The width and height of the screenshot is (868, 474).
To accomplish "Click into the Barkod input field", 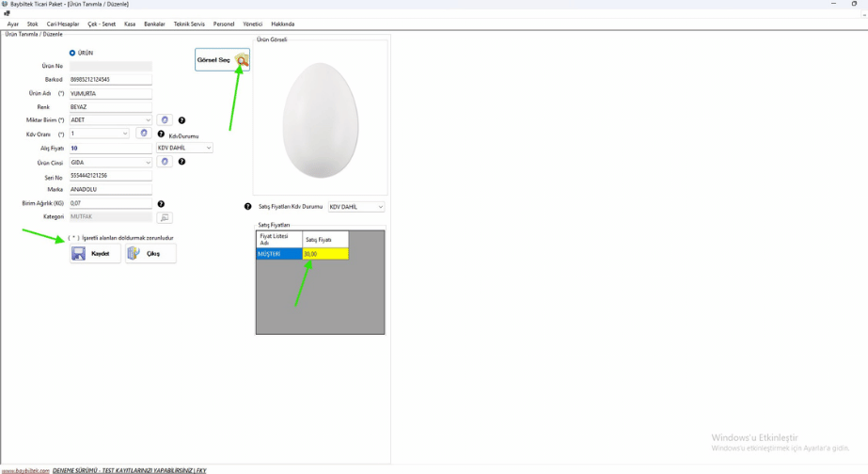I will click(x=111, y=80).
